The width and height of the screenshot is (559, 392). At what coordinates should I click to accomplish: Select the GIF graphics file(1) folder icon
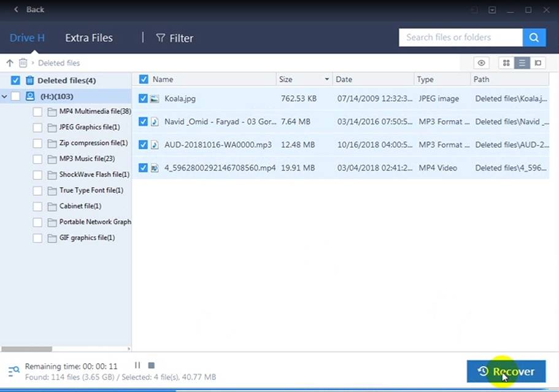52,238
